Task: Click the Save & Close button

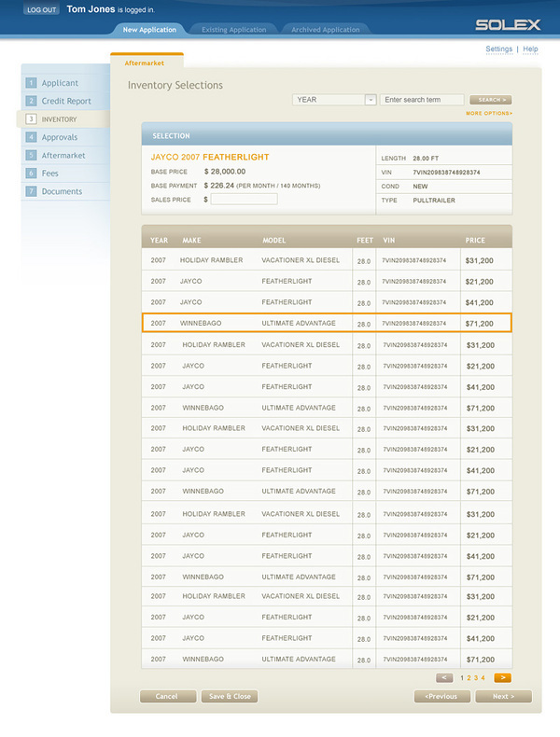Action: pyautogui.click(x=230, y=696)
